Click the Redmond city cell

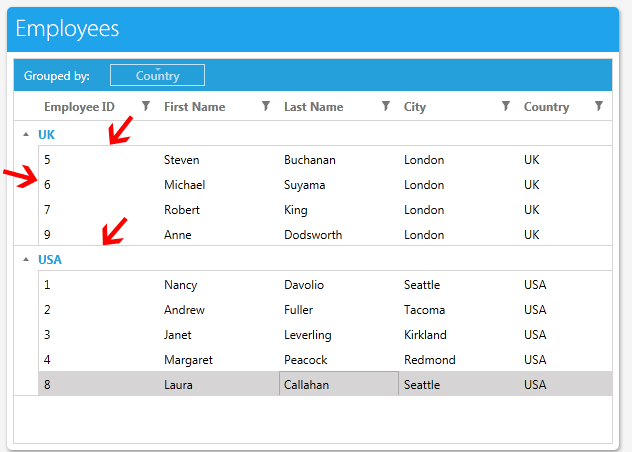click(429, 360)
